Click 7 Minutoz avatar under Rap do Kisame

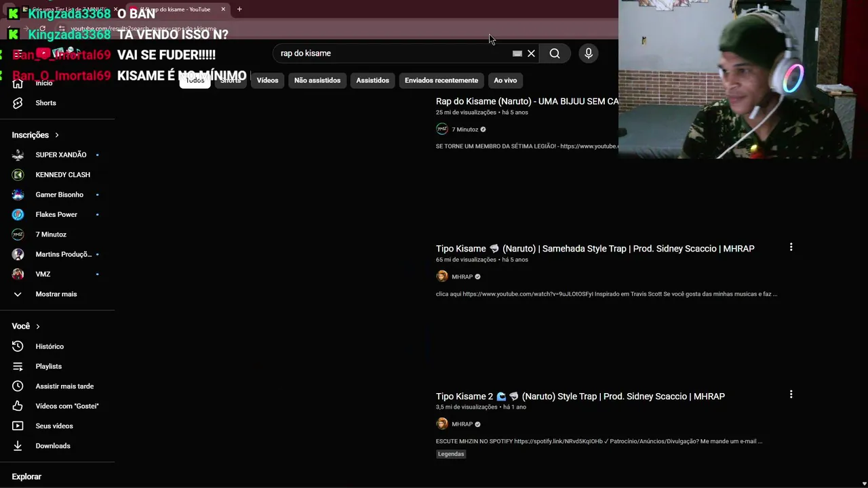click(442, 129)
